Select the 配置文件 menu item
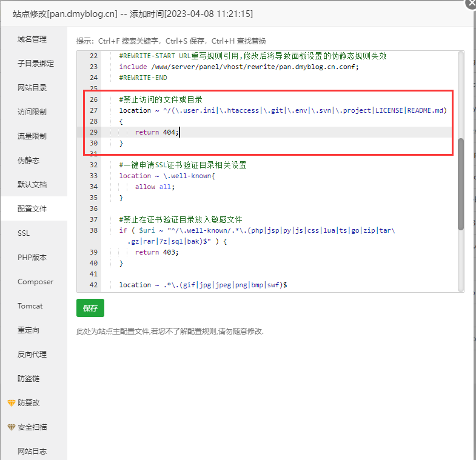The width and height of the screenshot is (476, 460). click(x=32, y=209)
